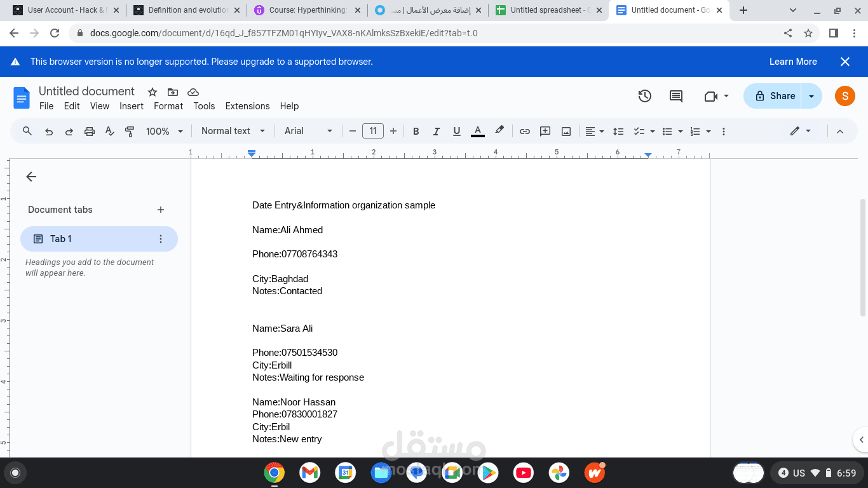Open the Extensions menu

tap(247, 106)
